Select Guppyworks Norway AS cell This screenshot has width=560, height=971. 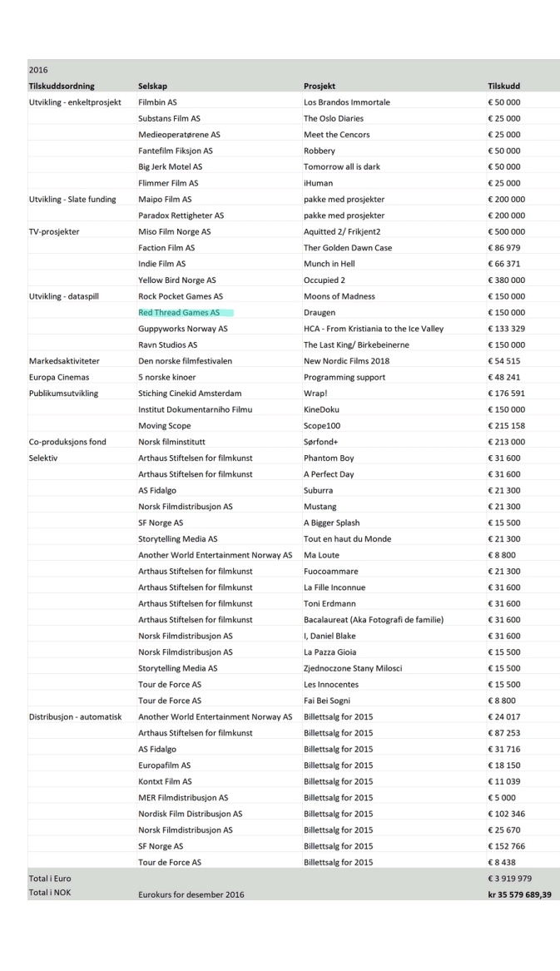pyautogui.click(x=183, y=328)
